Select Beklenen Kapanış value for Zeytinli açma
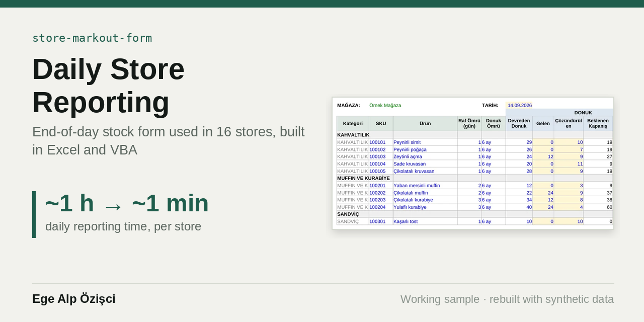This screenshot has width=644, height=322. 598,156
